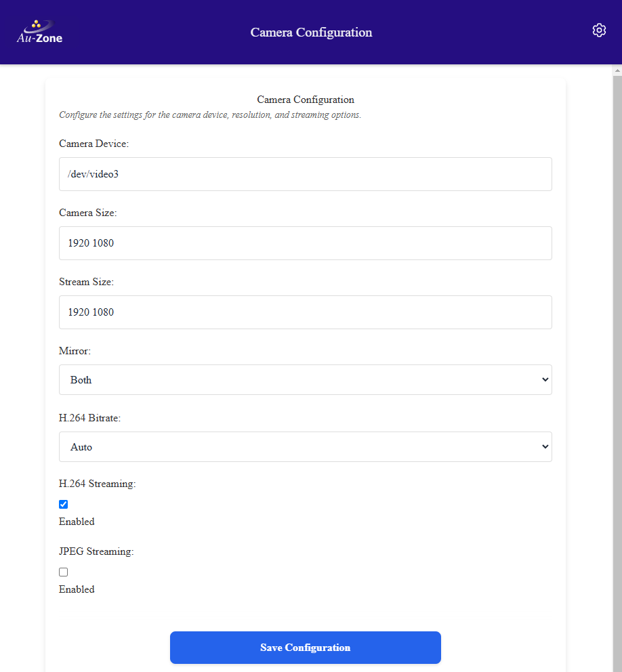Toggle the Enabled checkbox under H.264 Streaming

point(63,504)
